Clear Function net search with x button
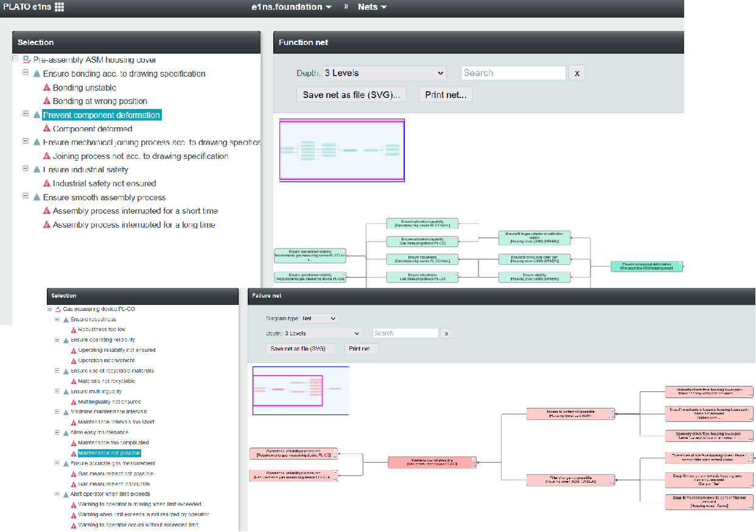The height and width of the screenshot is (532, 756). tap(576, 73)
